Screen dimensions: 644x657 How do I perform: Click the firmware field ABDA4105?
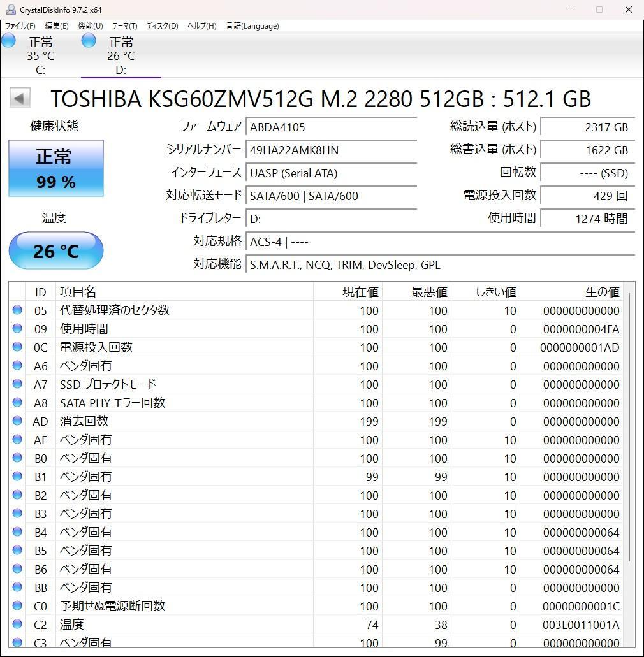point(331,127)
